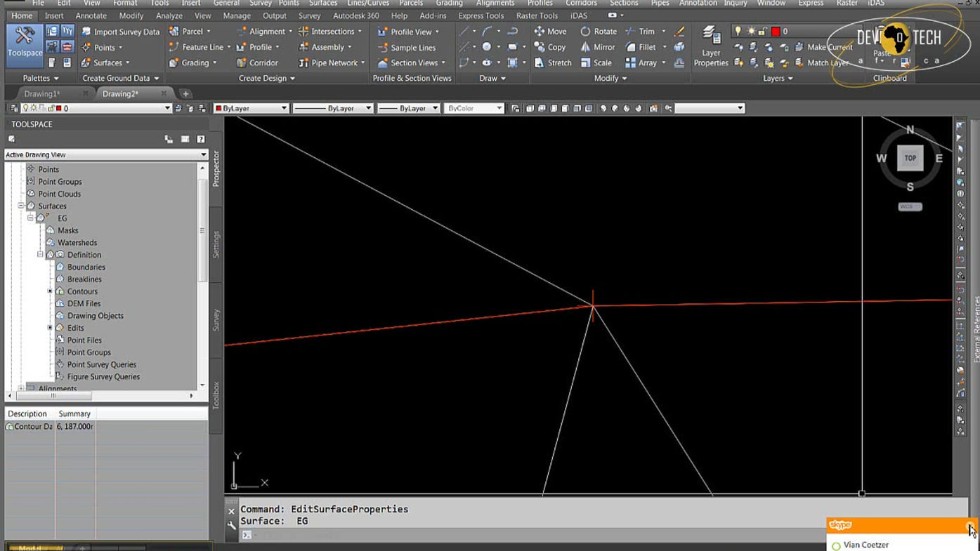This screenshot has width=980, height=551.
Task: Click the Profile tool
Action: pyautogui.click(x=259, y=47)
